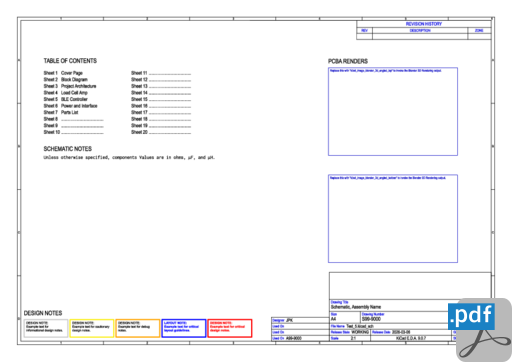Click the Sheet 1 Cover Page entry

click(63, 73)
